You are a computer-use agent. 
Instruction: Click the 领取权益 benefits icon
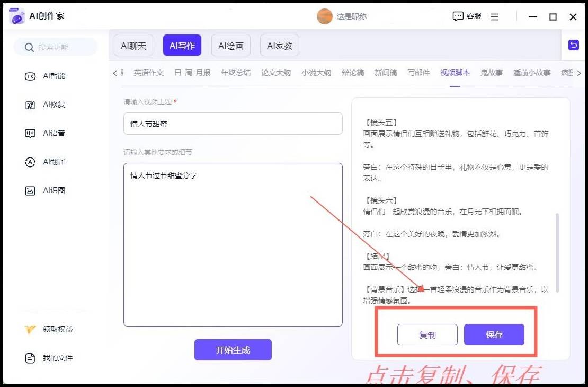pos(30,329)
